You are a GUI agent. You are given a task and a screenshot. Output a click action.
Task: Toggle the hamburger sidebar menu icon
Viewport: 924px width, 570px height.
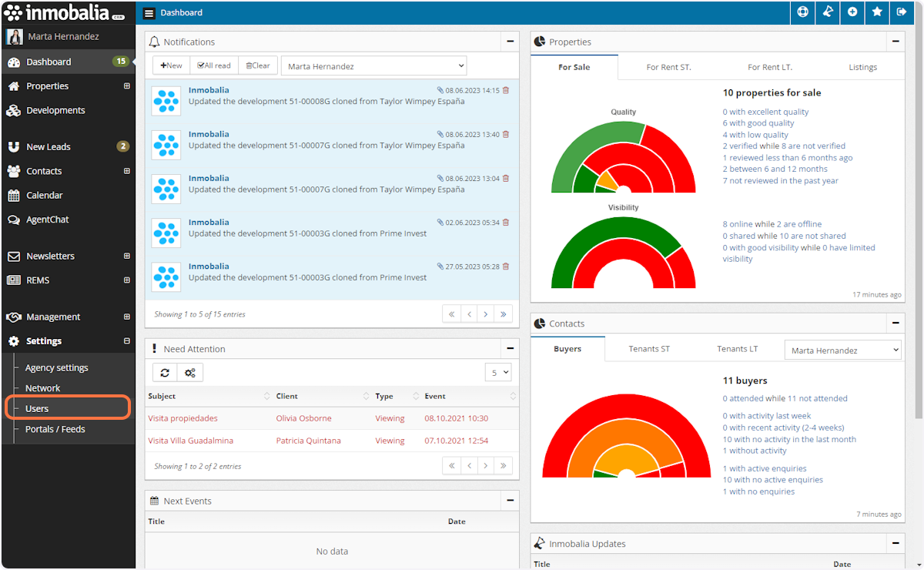pos(149,13)
